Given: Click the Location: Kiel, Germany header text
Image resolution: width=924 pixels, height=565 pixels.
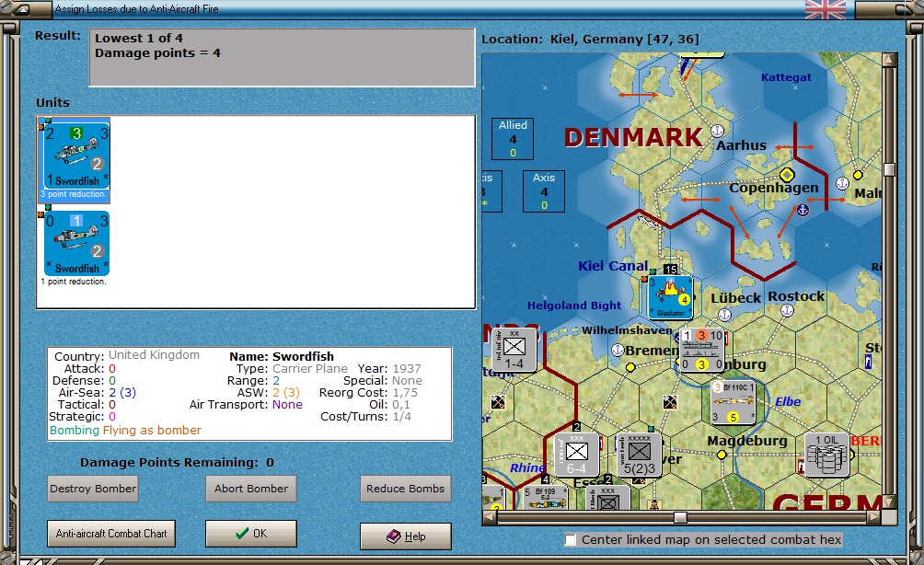Looking at the screenshot, I should (x=590, y=39).
